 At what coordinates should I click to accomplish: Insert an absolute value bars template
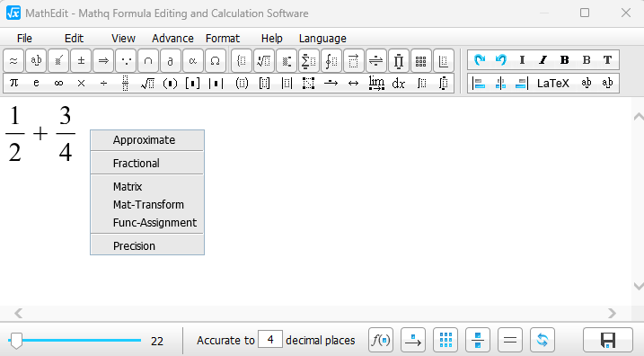216,84
